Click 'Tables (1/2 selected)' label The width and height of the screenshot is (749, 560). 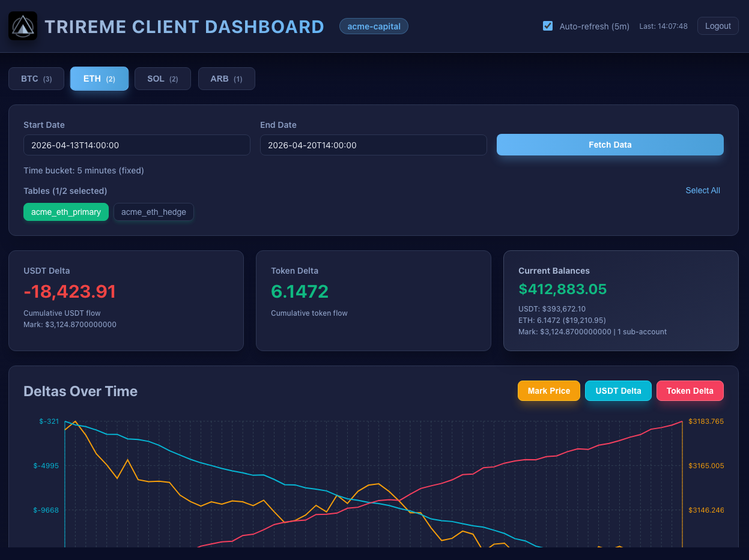tap(65, 191)
